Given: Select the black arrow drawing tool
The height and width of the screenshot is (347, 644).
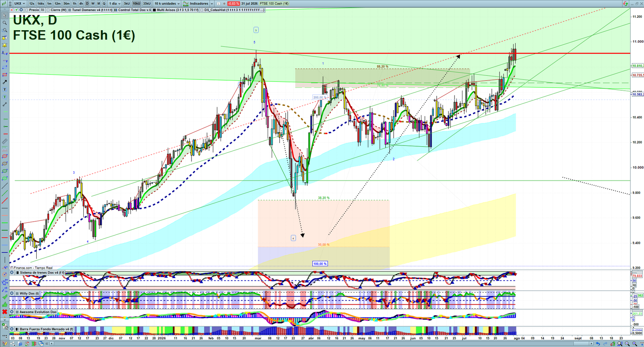Looking at the screenshot, I should pyautogui.click(x=5, y=82).
